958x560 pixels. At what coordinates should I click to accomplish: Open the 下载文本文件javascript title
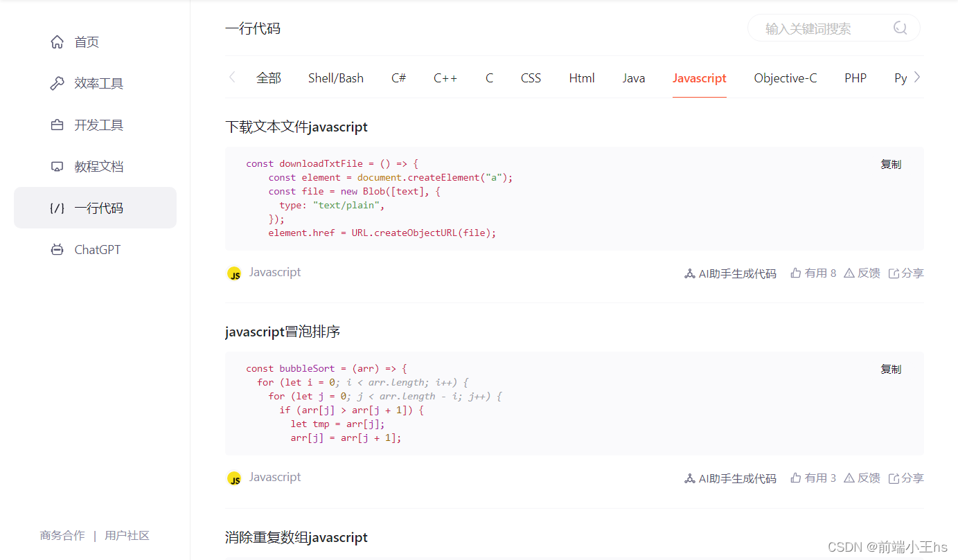pos(296,127)
